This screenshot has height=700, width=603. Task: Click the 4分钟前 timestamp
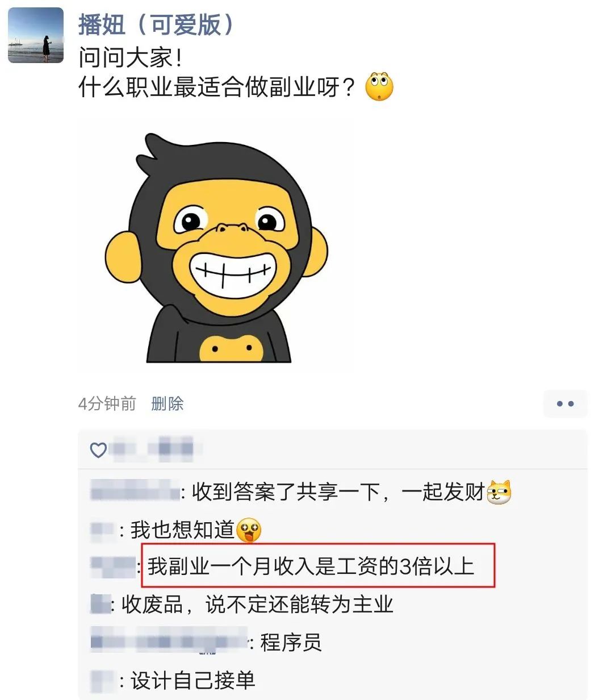[x=107, y=404]
